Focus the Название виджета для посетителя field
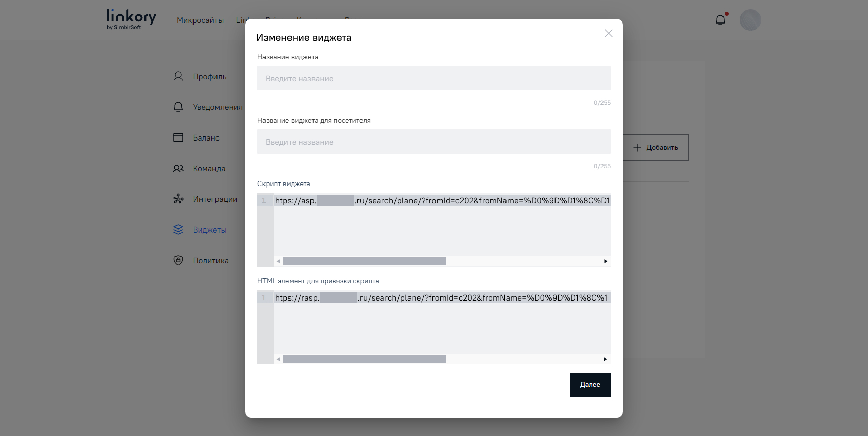 433,142
